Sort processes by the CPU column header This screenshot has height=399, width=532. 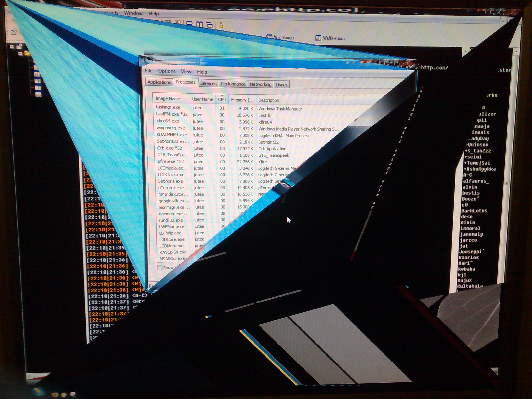point(222,99)
